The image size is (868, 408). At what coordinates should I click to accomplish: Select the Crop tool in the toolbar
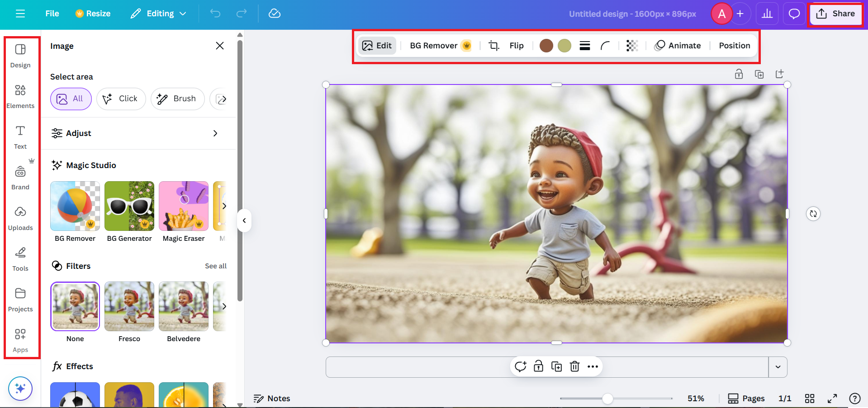click(493, 45)
